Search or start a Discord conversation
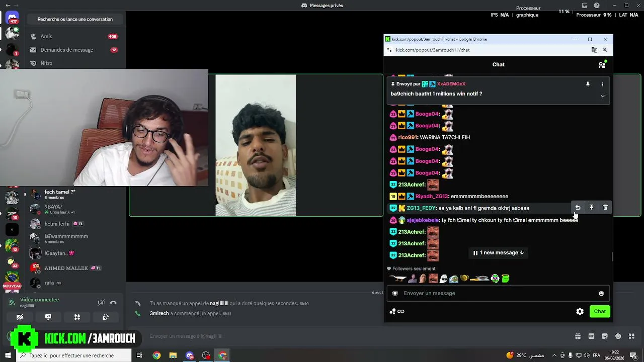 point(75,19)
